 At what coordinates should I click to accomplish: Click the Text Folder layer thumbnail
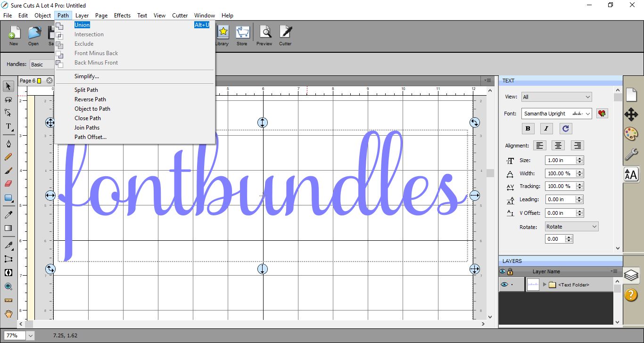coord(533,285)
